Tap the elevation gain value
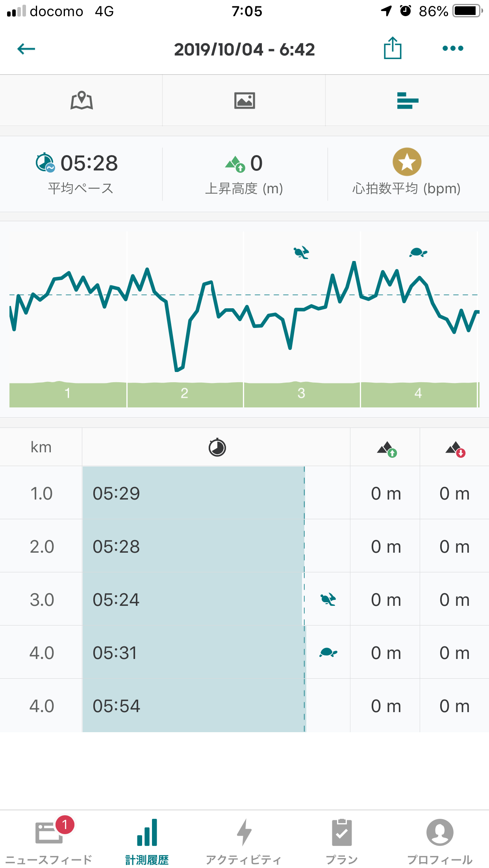This screenshot has height=868, width=489. point(256,163)
